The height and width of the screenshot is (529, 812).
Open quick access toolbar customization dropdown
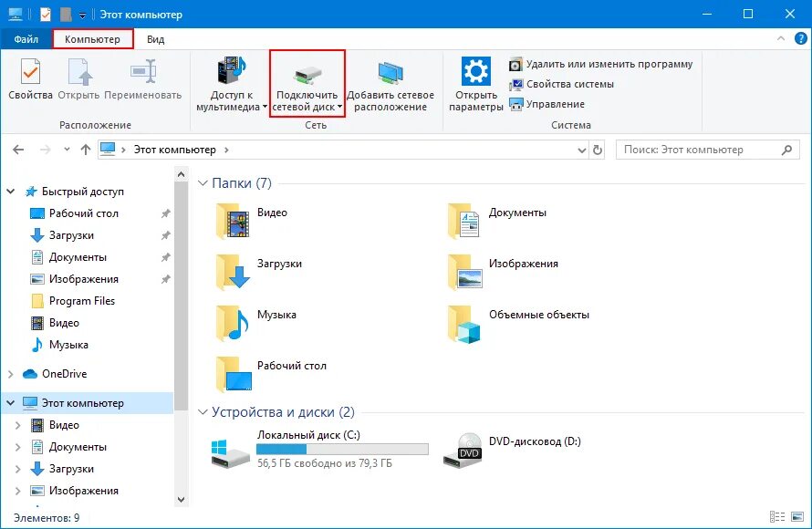tap(82, 16)
